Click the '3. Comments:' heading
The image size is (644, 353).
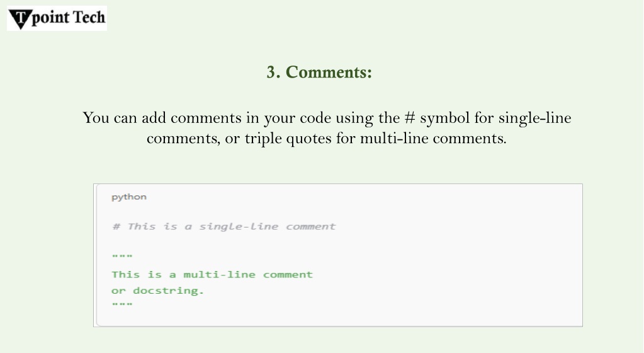tap(319, 72)
